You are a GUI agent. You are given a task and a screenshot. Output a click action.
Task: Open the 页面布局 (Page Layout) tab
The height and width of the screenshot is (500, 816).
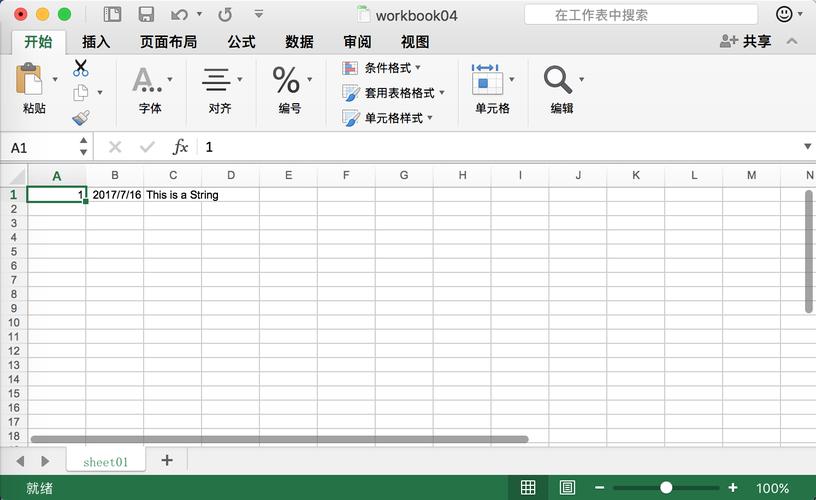tap(169, 42)
